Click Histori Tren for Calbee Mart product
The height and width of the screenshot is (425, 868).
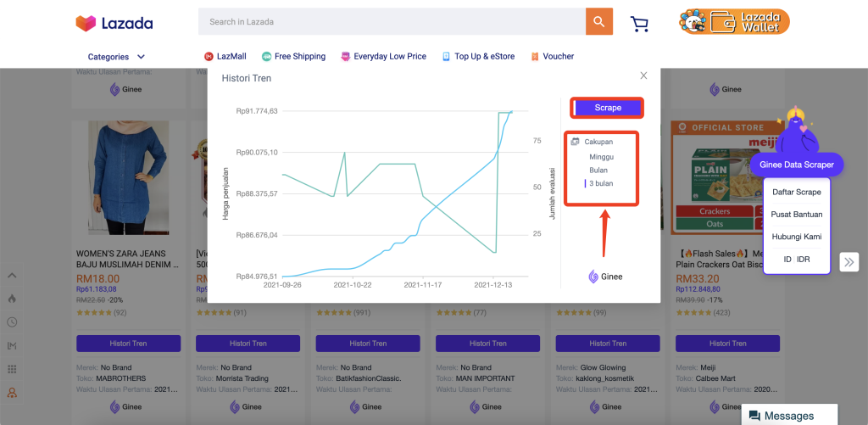[727, 344]
